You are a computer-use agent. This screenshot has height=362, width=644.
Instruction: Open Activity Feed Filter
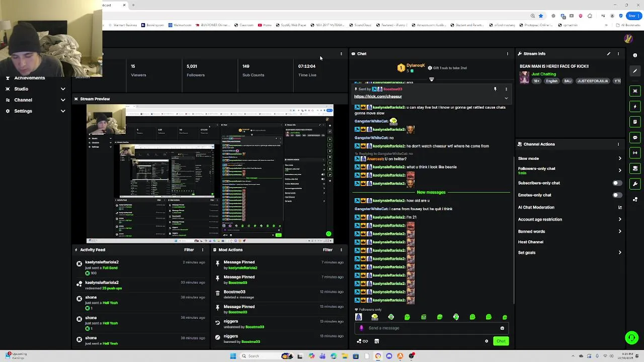[x=189, y=250]
